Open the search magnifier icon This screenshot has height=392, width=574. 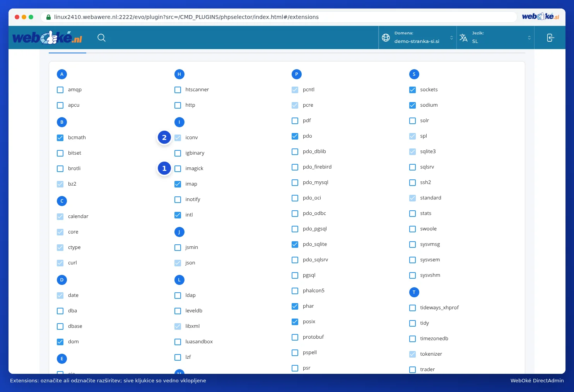pos(101,37)
